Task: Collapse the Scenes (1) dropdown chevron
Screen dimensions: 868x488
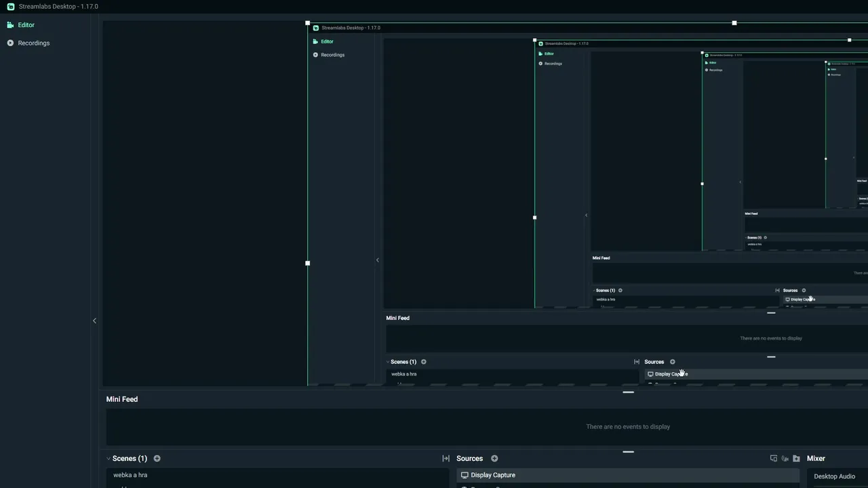Action: [x=108, y=459]
